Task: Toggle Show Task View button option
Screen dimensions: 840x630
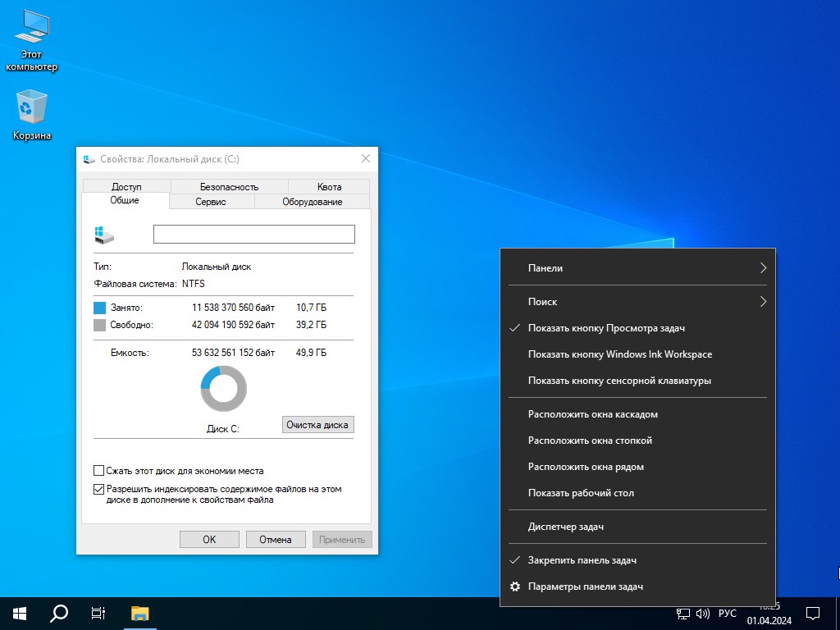Action: pyautogui.click(x=606, y=328)
